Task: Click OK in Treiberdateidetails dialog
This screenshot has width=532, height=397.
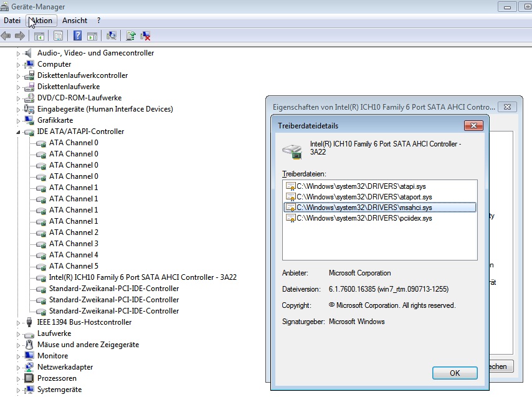Action: click(x=455, y=373)
